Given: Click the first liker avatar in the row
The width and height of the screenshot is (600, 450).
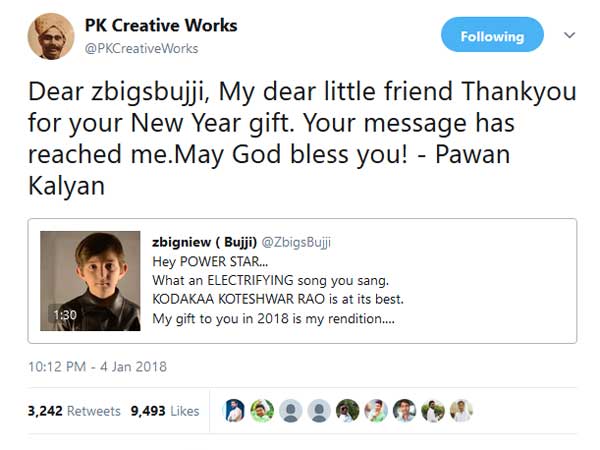Looking at the screenshot, I should coord(233,410).
